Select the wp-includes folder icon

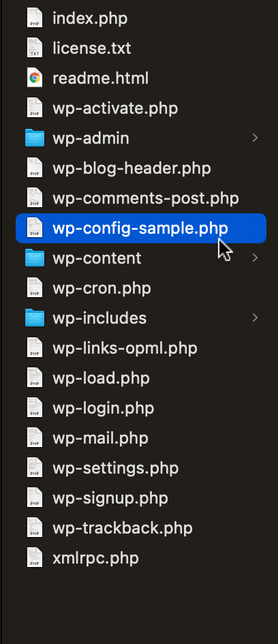pos(35,318)
